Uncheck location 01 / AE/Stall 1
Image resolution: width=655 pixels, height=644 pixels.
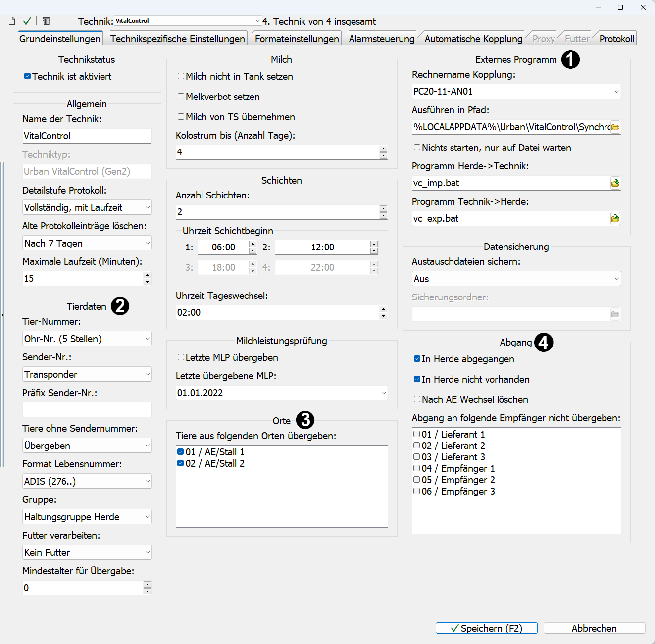[x=181, y=452]
